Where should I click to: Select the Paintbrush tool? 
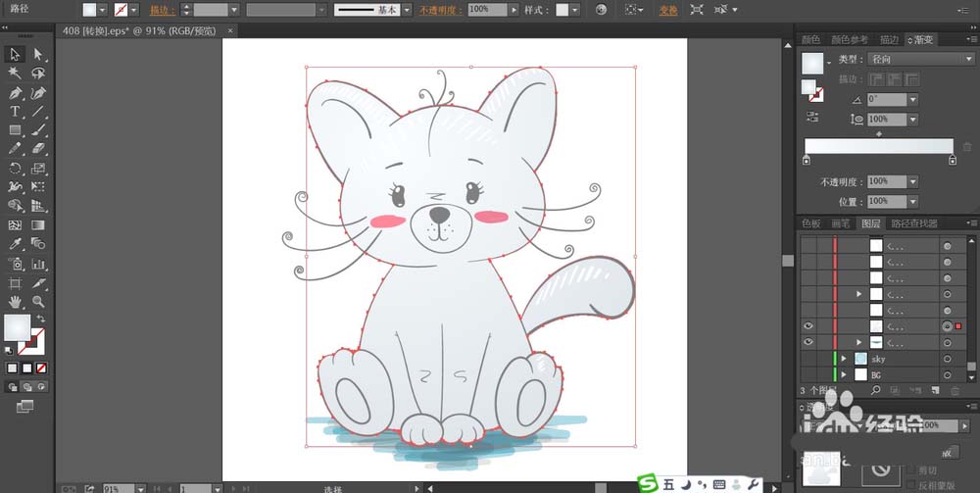(39, 130)
